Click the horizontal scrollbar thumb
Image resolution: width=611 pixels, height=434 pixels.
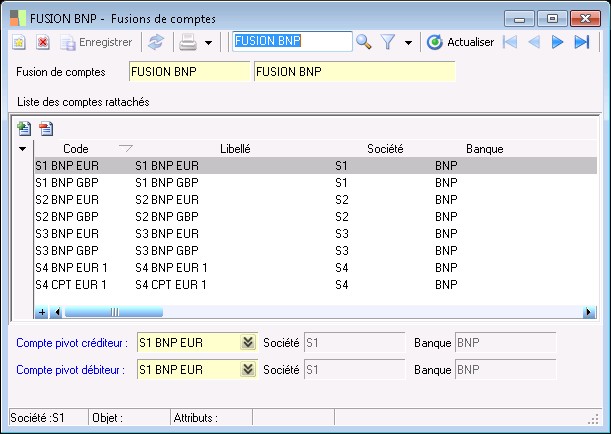[114, 312]
